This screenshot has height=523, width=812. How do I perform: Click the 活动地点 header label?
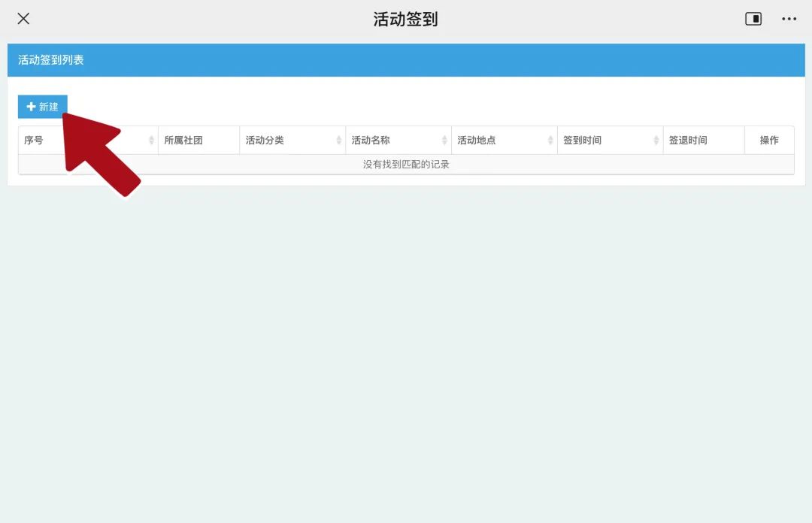(477, 141)
